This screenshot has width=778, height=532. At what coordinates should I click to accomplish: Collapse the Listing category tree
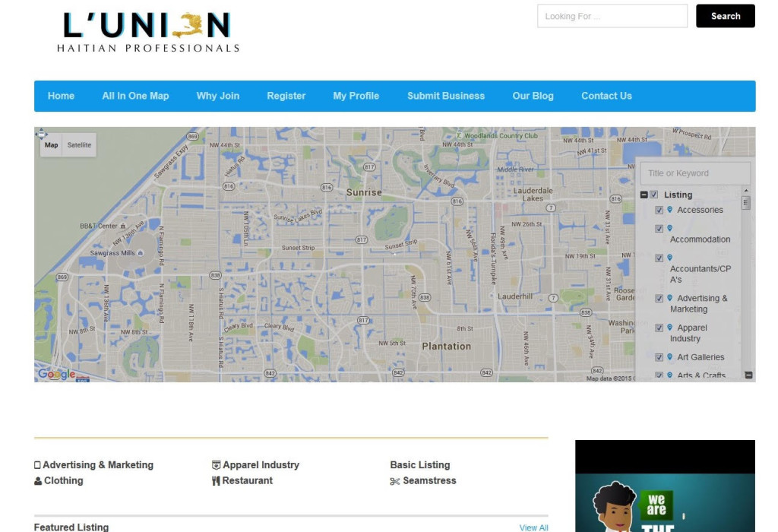[644, 195]
